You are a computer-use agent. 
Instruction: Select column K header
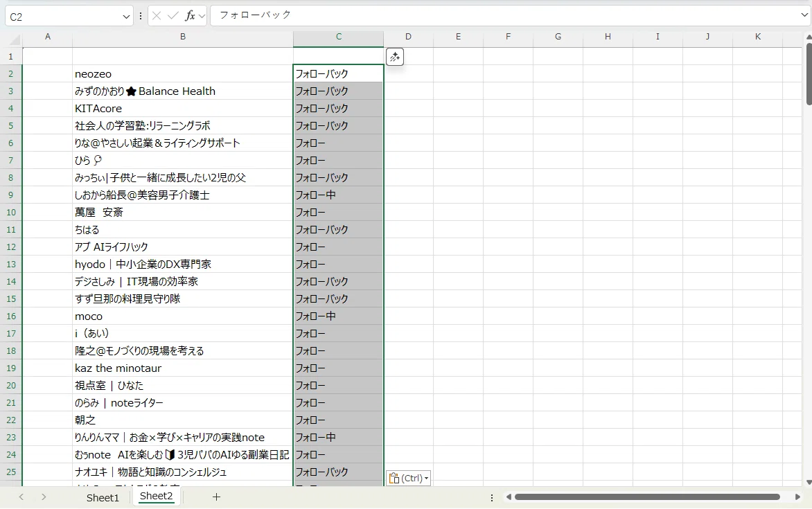tap(758, 37)
